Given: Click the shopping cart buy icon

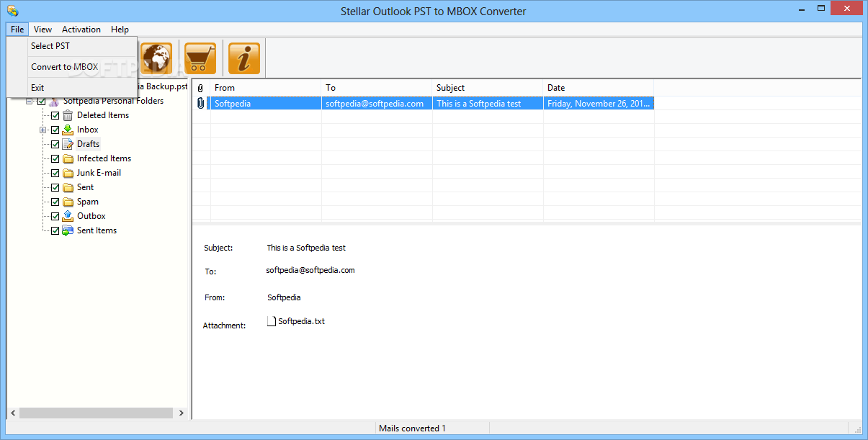Looking at the screenshot, I should pos(200,58).
